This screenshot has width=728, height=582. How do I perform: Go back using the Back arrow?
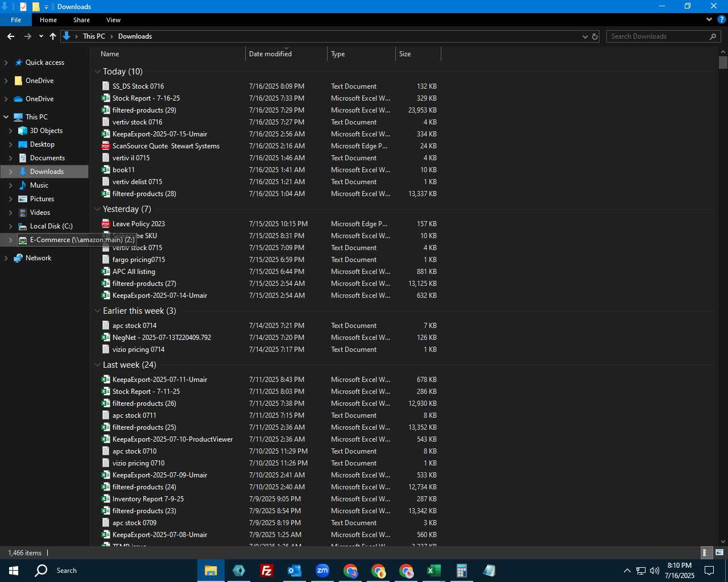tap(11, 36)
